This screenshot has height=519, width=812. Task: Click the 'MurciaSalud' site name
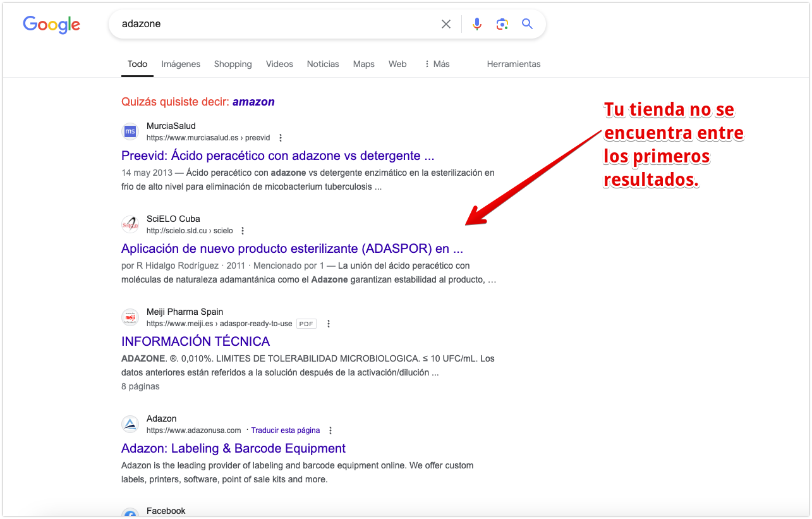click(x=171, y=126)
